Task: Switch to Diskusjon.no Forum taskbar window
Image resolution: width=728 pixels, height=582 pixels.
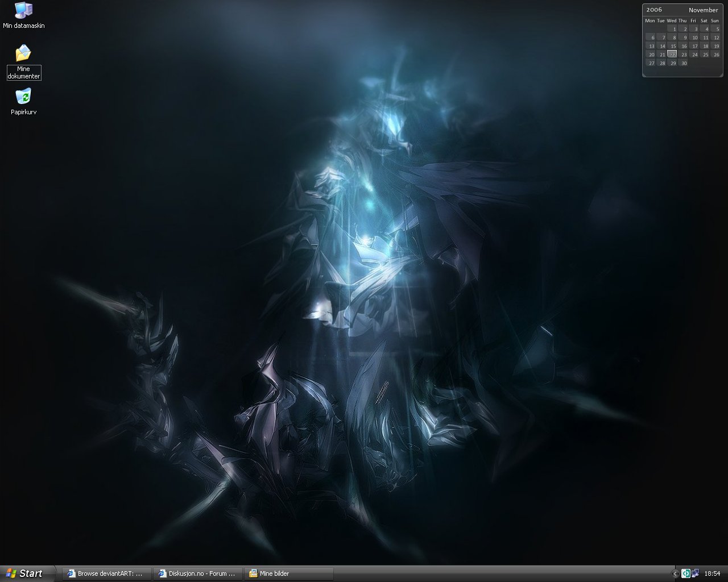Action: (197, 573)
